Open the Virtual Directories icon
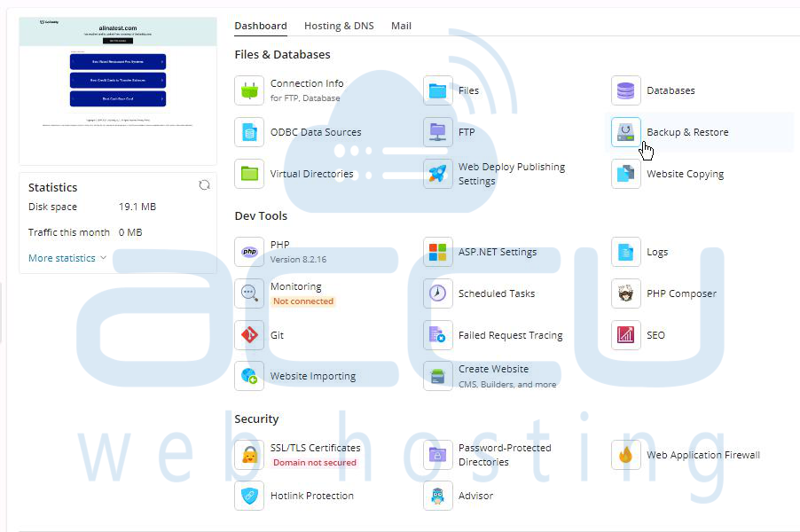 (249, 174)
